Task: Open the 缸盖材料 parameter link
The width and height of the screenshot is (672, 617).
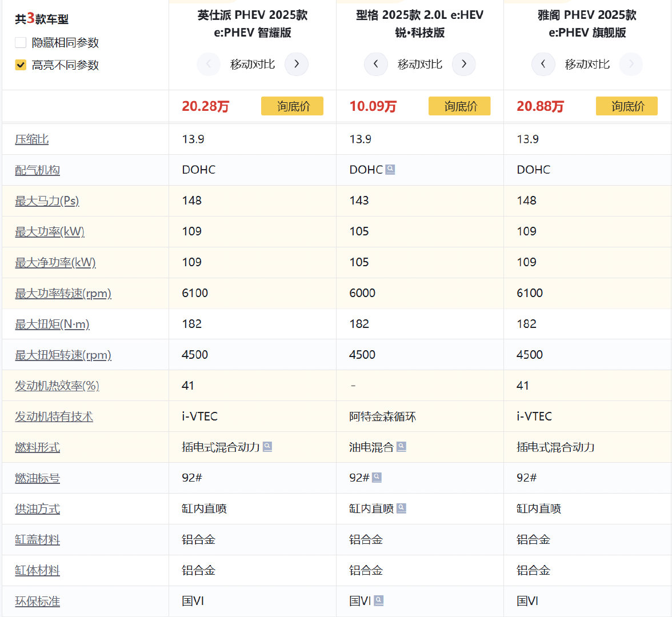Action: click(37, 540)
